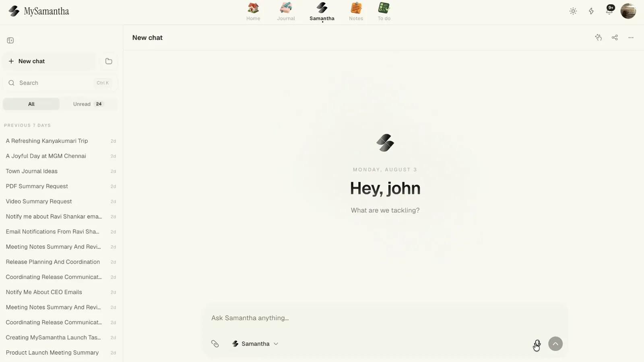Open 'Release Planning And Coordination' chat

[60, 262]
